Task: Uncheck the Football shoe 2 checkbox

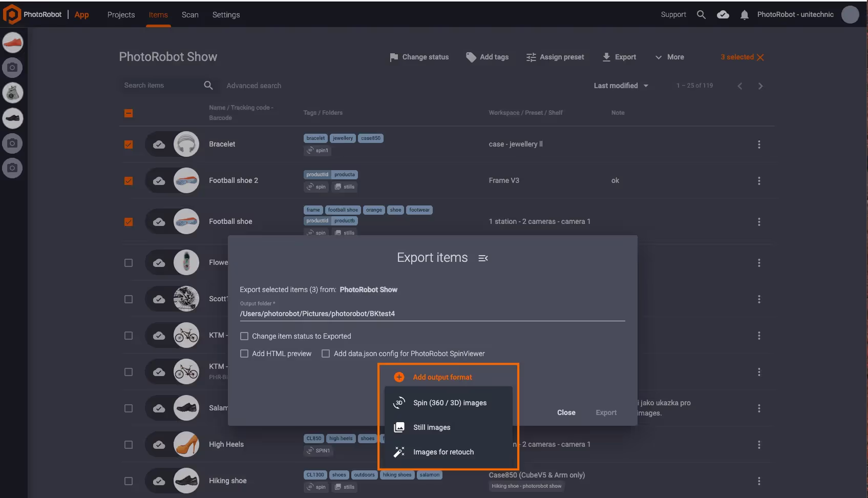Action: (129, 181)
